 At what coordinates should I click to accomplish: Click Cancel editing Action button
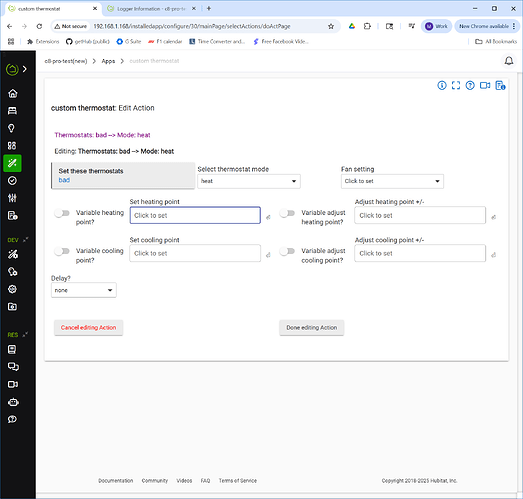(88, 328)
